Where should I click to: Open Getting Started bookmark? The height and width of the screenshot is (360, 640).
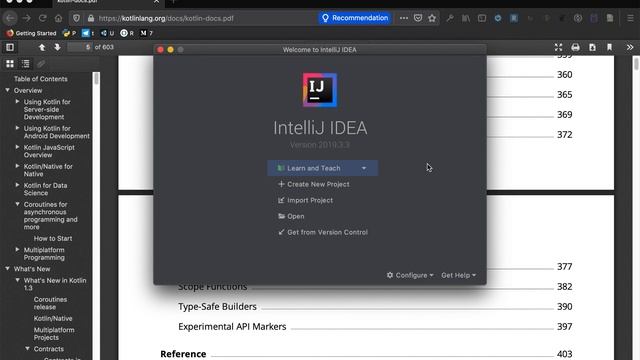(31, 33)
